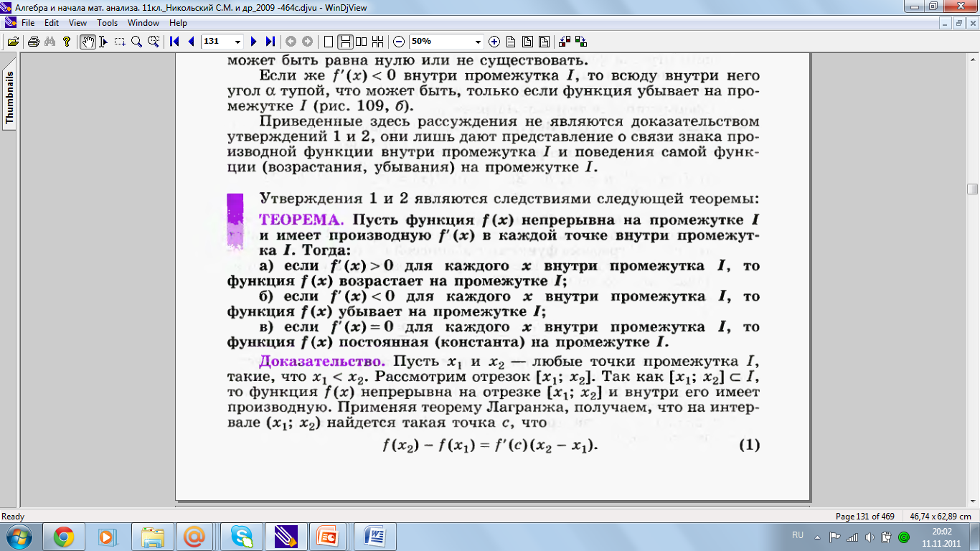980x551 pixels.
Task: Click the page number field showing 131
Action: coord(217,42)
